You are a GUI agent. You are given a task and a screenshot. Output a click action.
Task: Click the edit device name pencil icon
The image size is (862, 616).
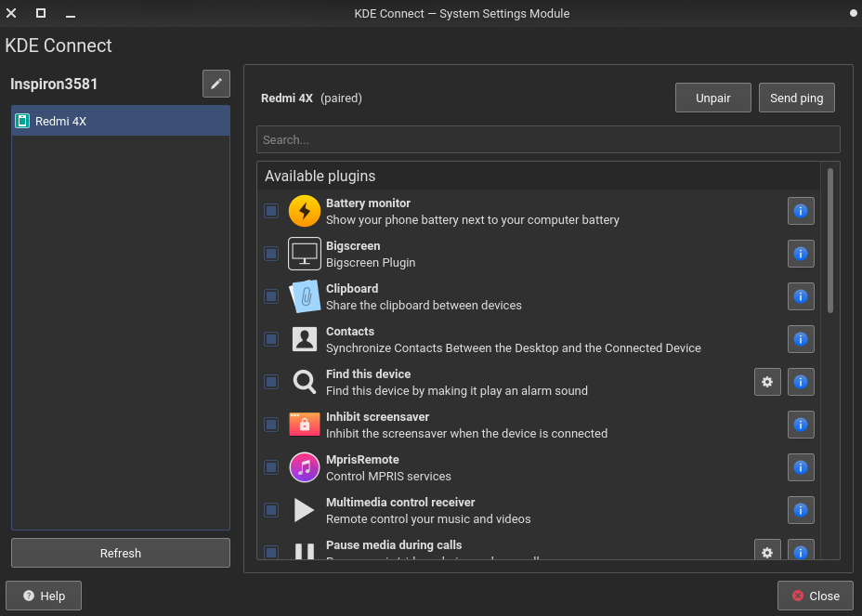[216, 84]
